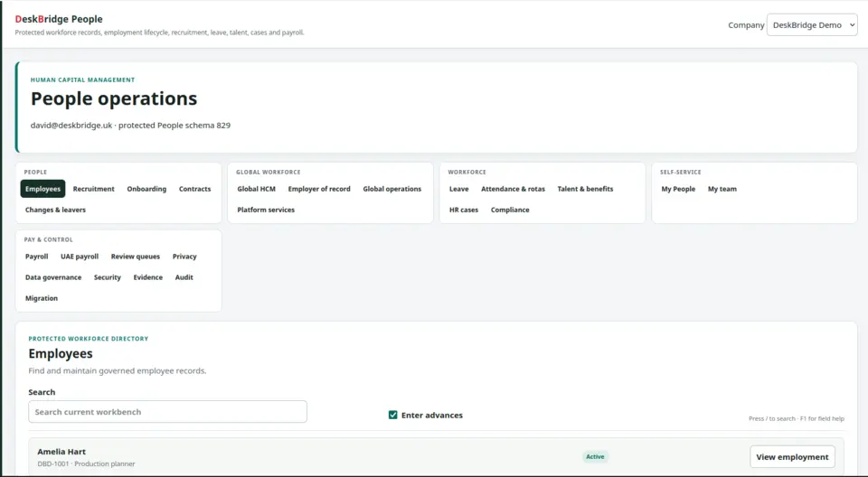The width and height of the screenshot is (868, 477).
Task: Click the Employees directory heading
Action: pyautogui.click(x=61, y=353)
